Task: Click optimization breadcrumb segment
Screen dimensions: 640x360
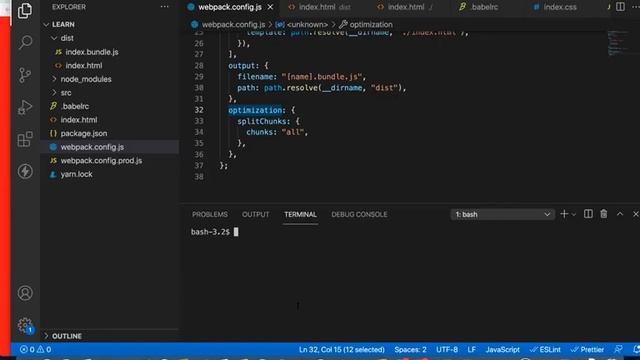Action: point(371,24)
